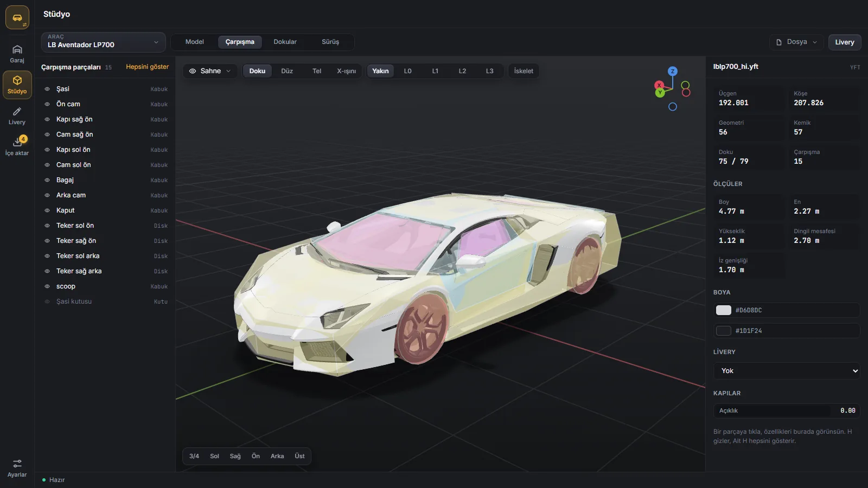Screen dimensions: 868x488
Task: Select Doku shading mode
Action: pyautogui.click(x=257, y=71)
